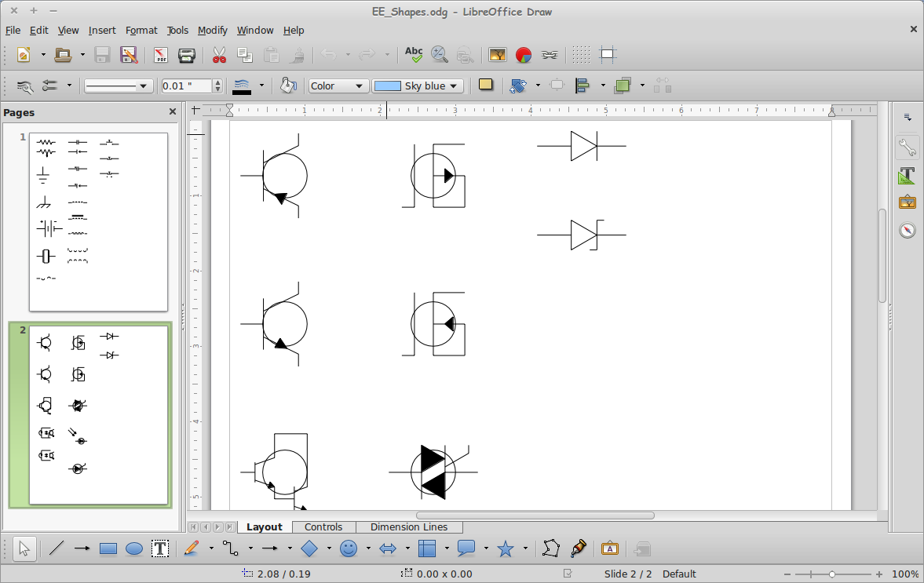Cut selection with the scissors icon

point(219,55)
